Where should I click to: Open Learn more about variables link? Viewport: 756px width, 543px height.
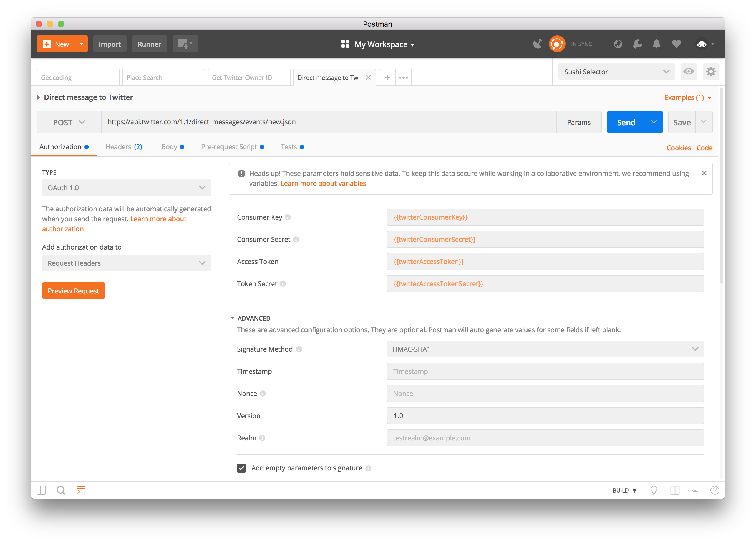pyautogui.click(x=323, y=184)
